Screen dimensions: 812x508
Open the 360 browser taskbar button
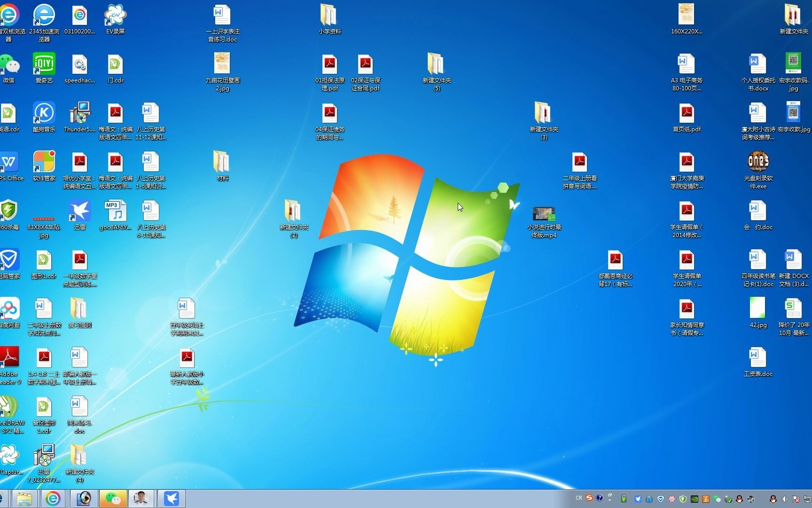click(x=53, y=499)
